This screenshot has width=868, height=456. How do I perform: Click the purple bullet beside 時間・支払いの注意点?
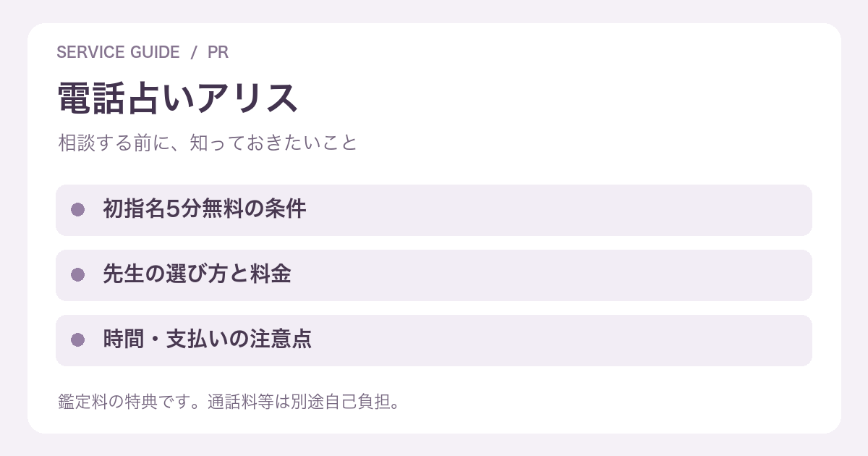click(x=78, y=340)
